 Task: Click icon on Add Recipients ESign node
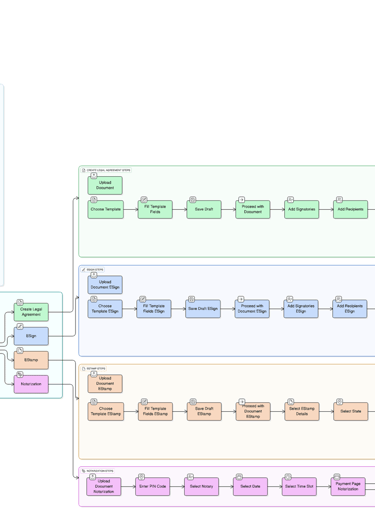tap(338, 299)
